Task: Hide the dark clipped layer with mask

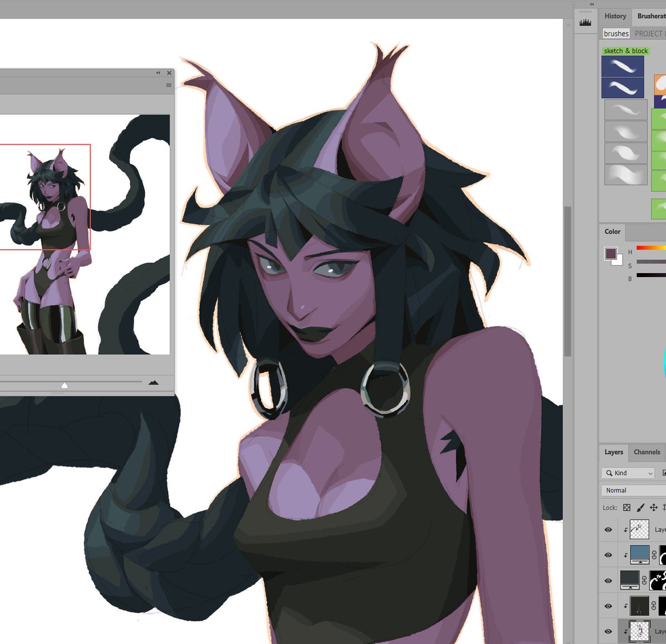Action: tap(608, 606)
